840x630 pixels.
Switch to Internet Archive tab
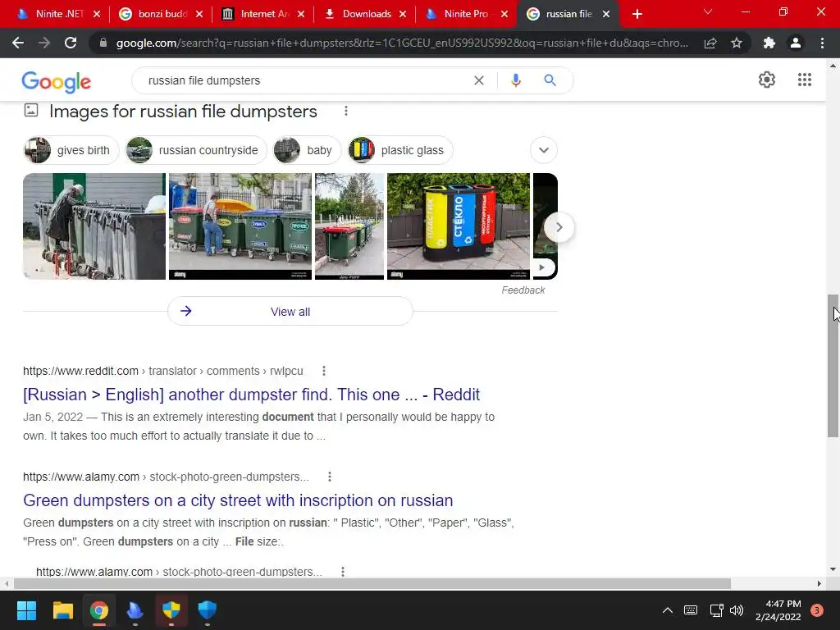(x=262, y=14)
